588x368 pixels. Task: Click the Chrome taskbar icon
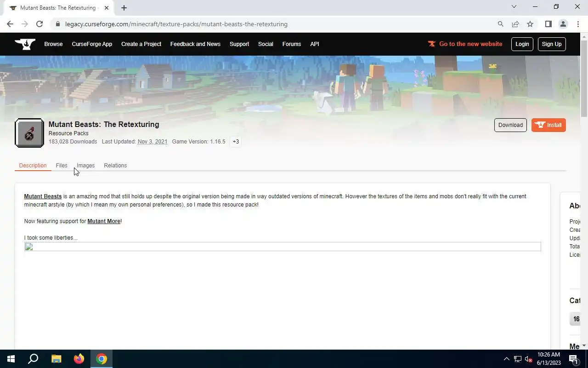(x=102, y=359)
